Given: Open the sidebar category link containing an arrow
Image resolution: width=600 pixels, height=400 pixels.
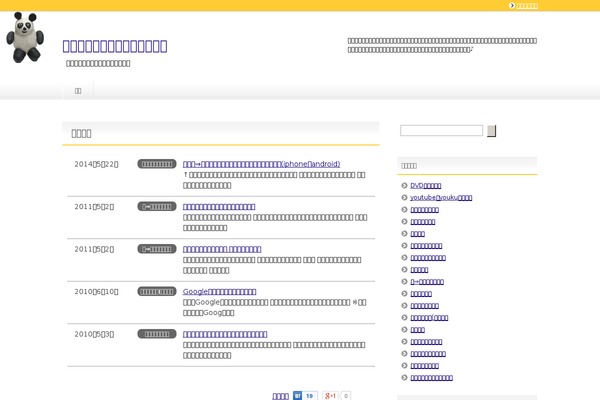Looking at the screenshot, I should 427,282.
